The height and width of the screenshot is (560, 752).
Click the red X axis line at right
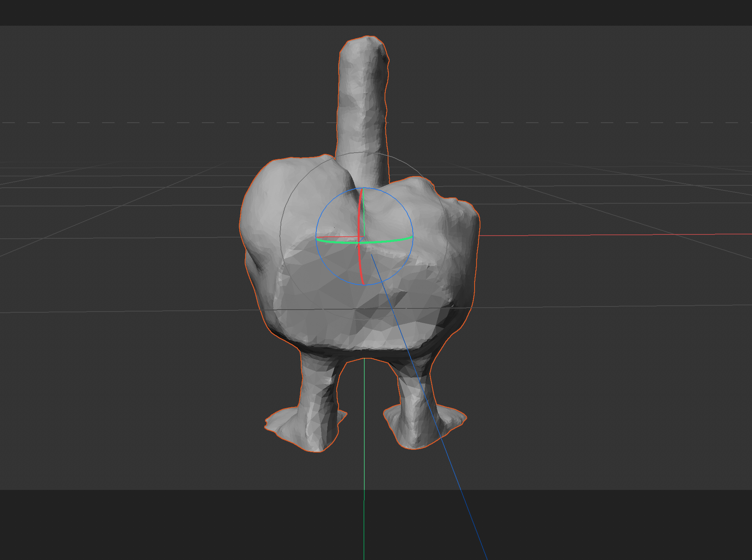(x=623, y=235)
